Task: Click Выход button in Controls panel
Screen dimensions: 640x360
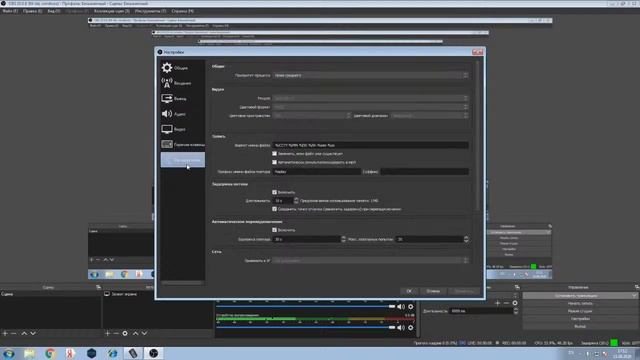Action: click(x=580, y=327)
